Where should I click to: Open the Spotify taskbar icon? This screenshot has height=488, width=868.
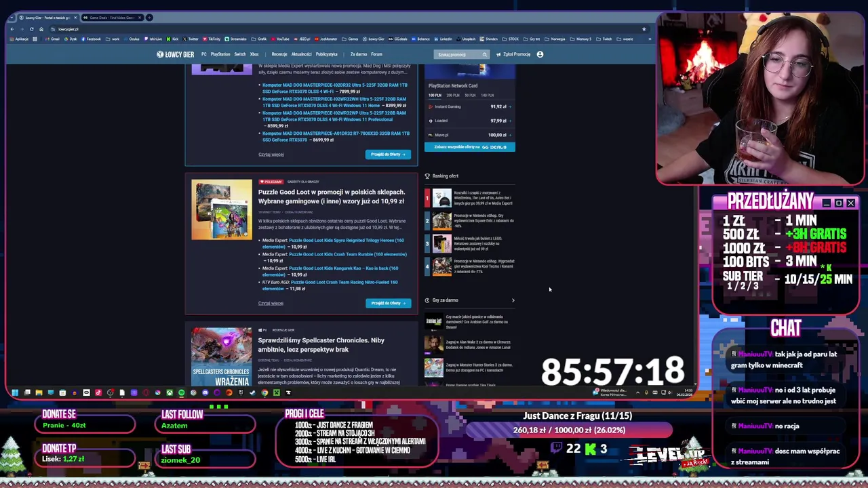tap(181, 392)
